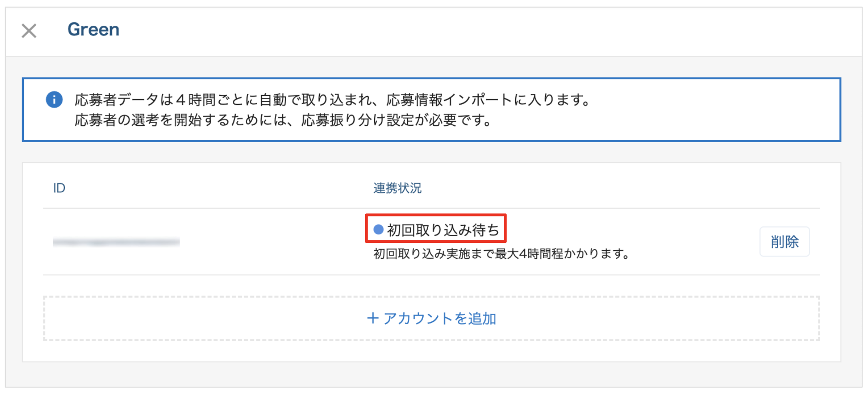Screen dimensions: 868x394
Task: Click the white card area below the dashed box
Action: [x=431, y=351]
